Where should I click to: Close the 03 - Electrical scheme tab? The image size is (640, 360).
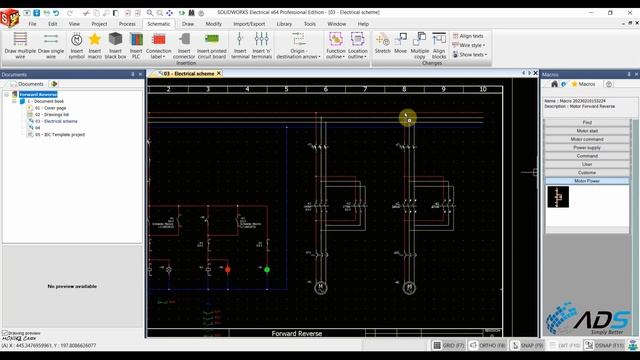pos(219,73)
